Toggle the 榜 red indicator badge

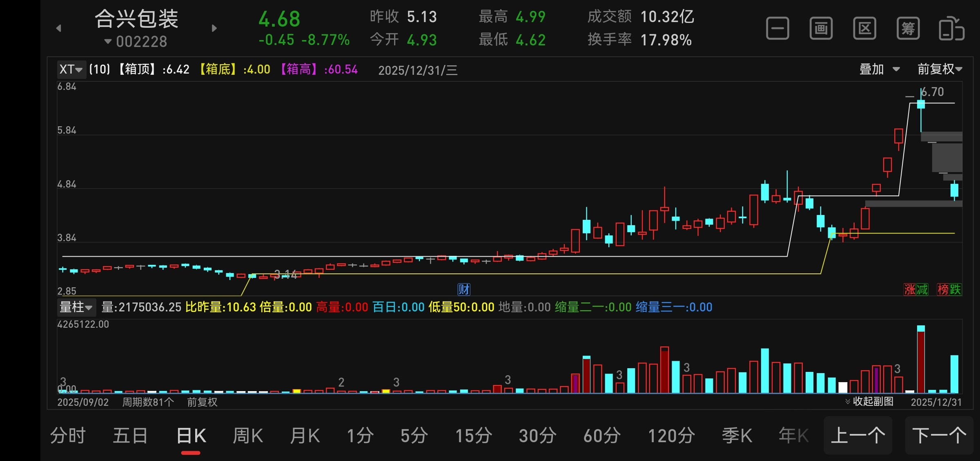coord(943,289)
